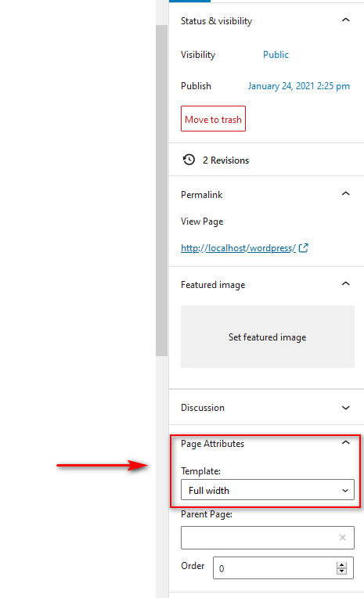Screen dimensions: 364x598
Task: Click the vertical sidebar scrollbar thumb
Action: pyautogui.click(x=161, y=191)
